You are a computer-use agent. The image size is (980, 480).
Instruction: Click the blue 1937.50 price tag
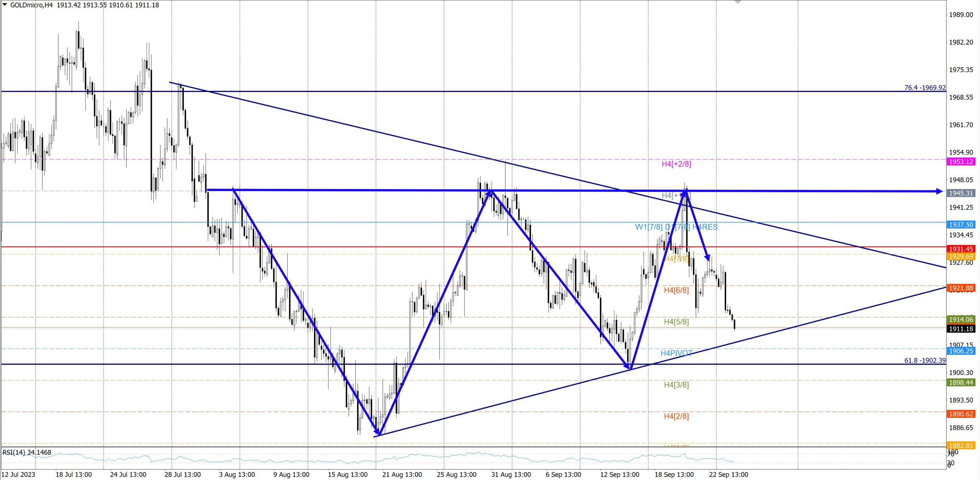pyautogui.click(x=961, y=225)
